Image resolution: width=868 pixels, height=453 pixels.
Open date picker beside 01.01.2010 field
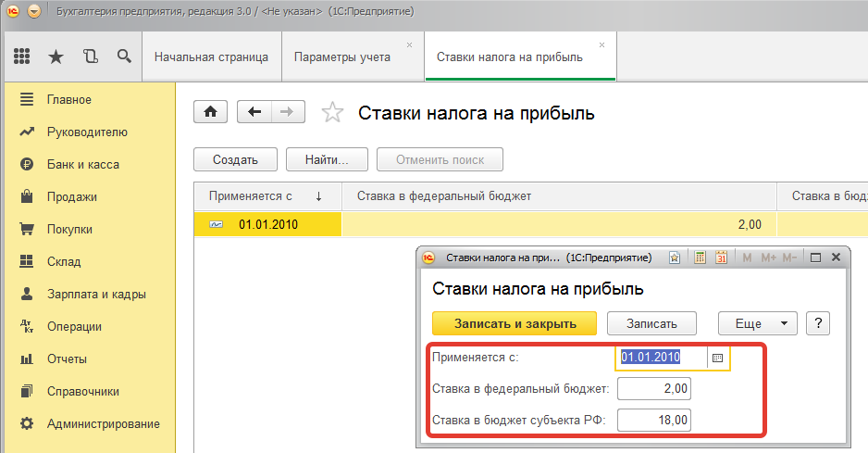(x=718, y=357)
